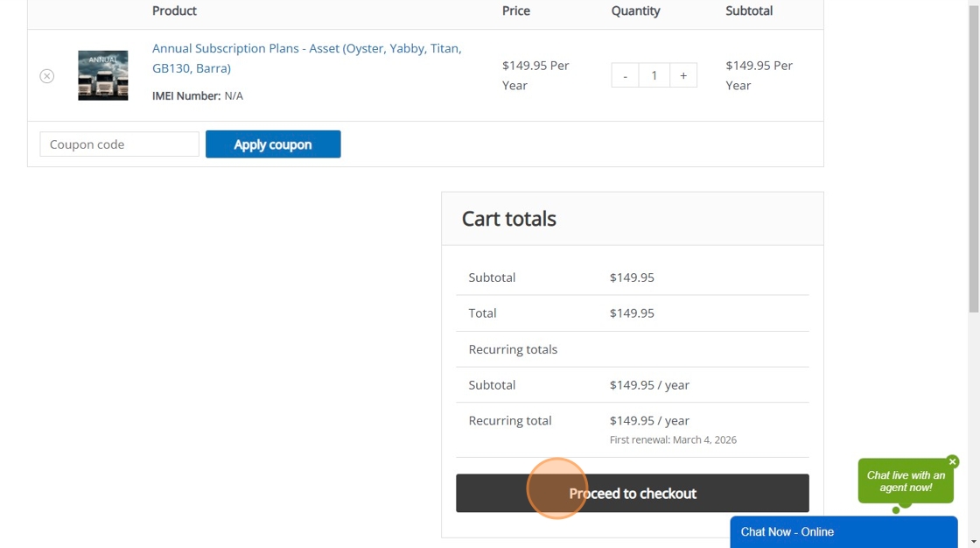The height and width of the screenshot is (548, 980).
Task: Focus the Coupon code input field
Action: point(120,144)
